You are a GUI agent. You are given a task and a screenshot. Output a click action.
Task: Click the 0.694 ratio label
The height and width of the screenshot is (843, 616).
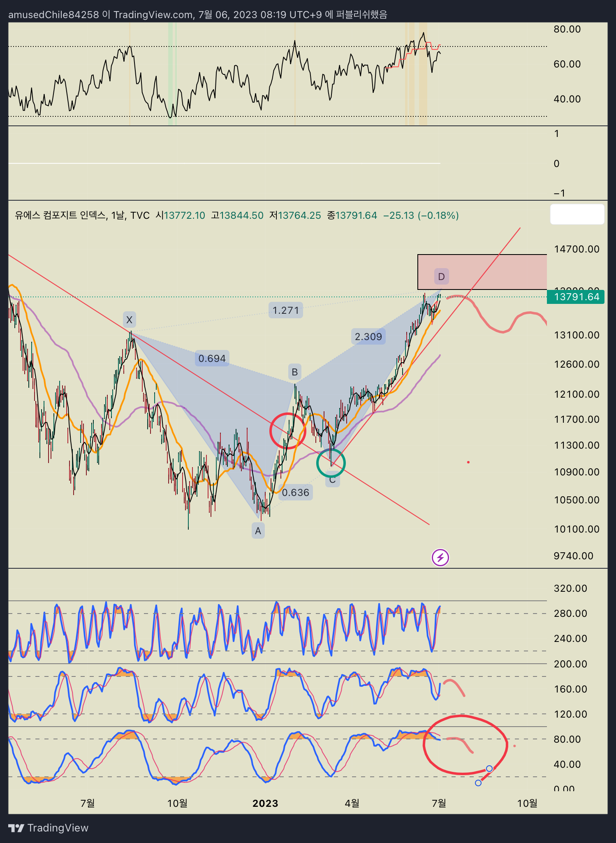(x=212, y=359)
